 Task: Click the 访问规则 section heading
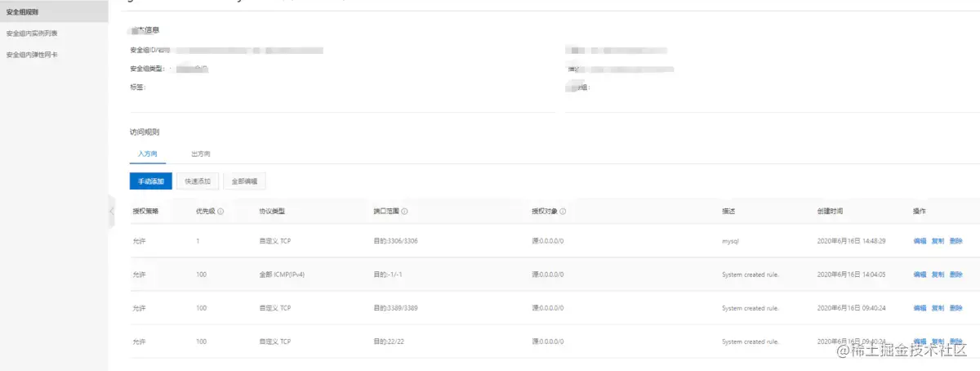145,131
